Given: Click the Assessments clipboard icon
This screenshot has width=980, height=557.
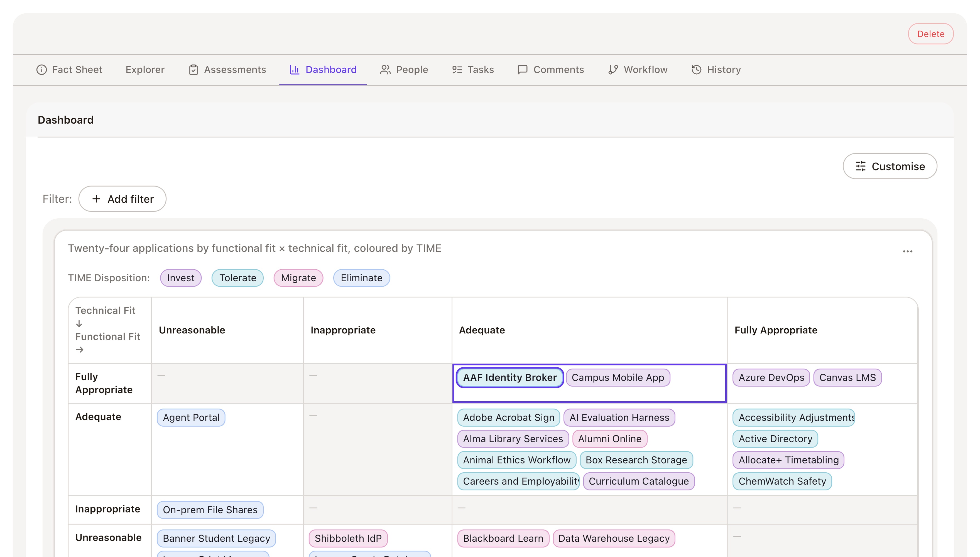Looking at the screenshot, I should click(193, 70).
